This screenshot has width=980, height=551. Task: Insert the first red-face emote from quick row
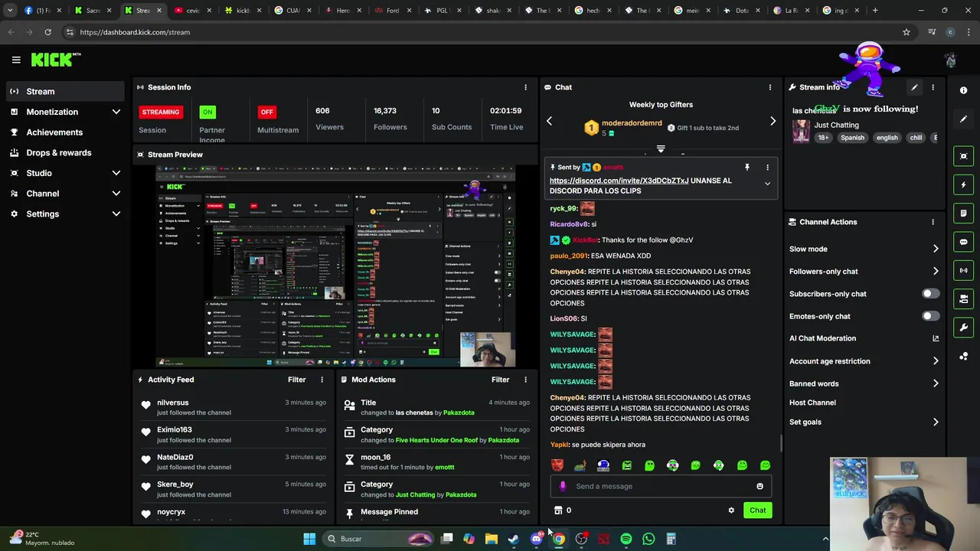pos(557,465)
